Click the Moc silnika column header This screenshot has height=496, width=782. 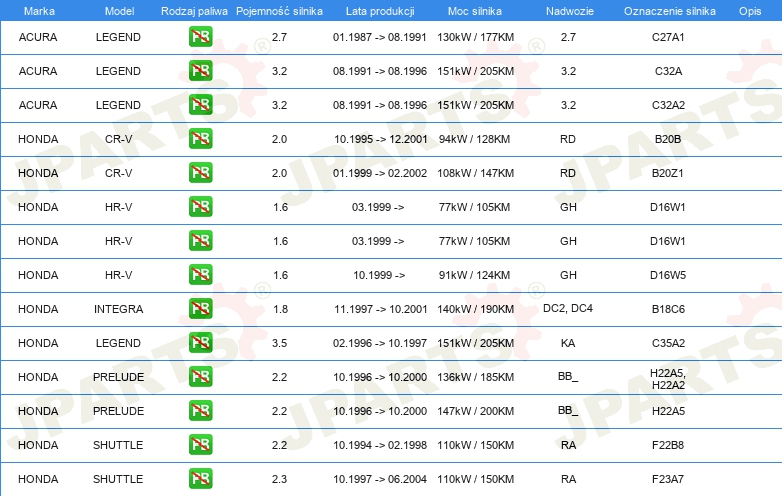pyautogui.click(x=475, y=11)
